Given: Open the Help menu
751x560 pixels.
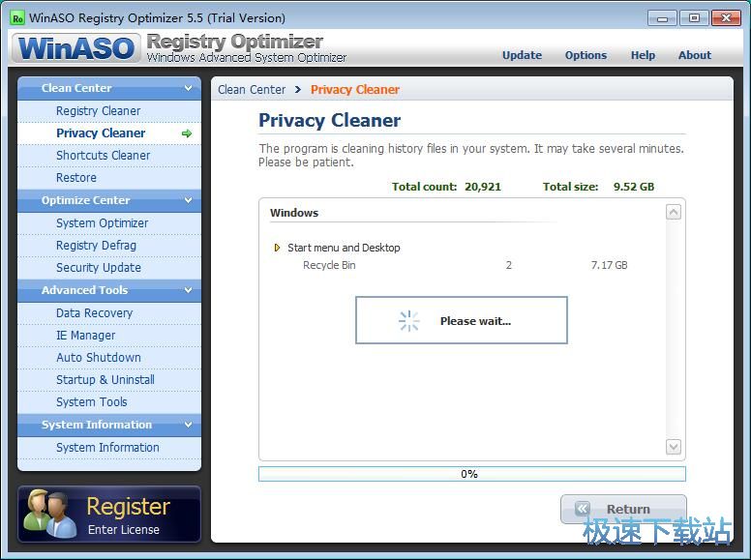Looking at the screenshot, I should tap(643, 55).
